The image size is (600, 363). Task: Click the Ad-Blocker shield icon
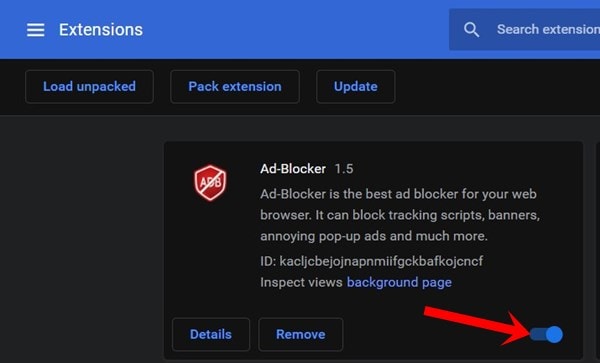tap(210, 182)
